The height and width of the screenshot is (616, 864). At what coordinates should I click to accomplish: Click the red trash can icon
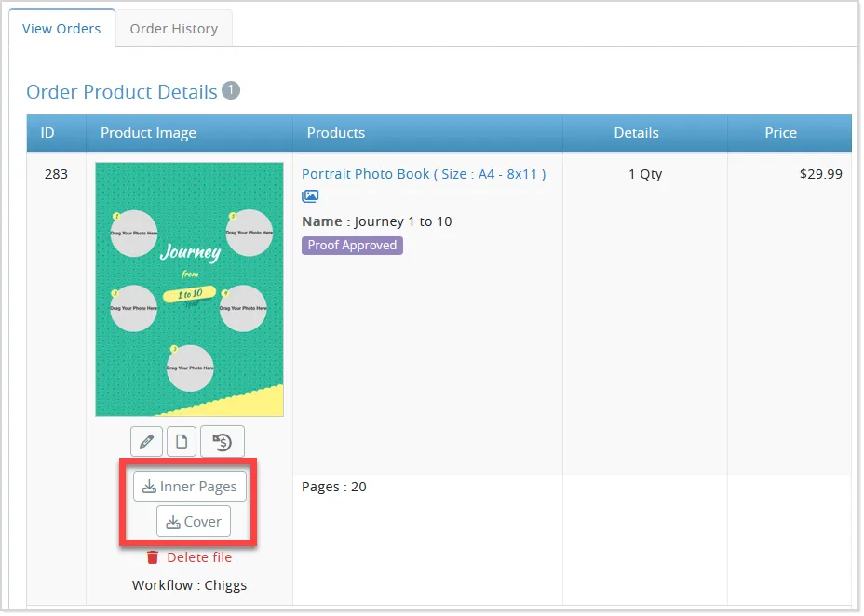point(153,558)
